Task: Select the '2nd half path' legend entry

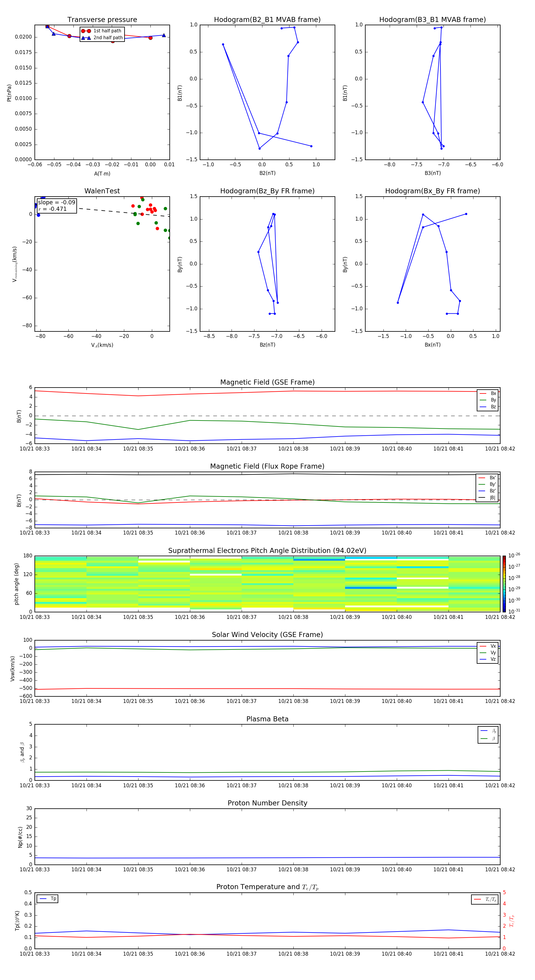Action: [x=102, y=38]
